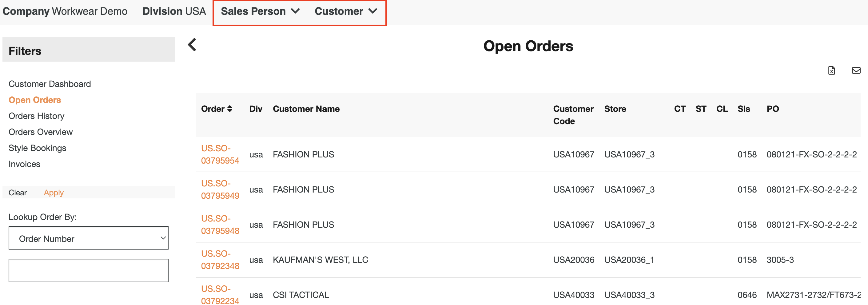Go to Orders History
Screen dimensions: 868x305
36,116
